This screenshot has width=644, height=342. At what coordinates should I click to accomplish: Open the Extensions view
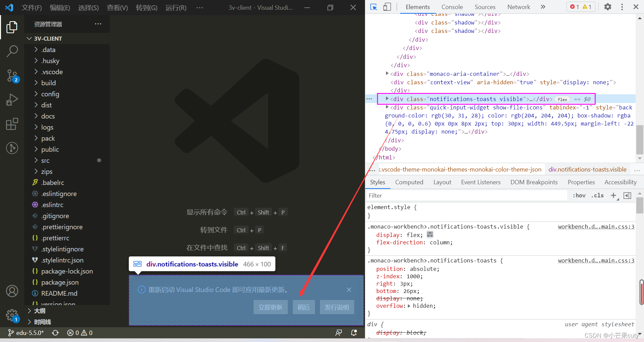click(x=12, y=124)
